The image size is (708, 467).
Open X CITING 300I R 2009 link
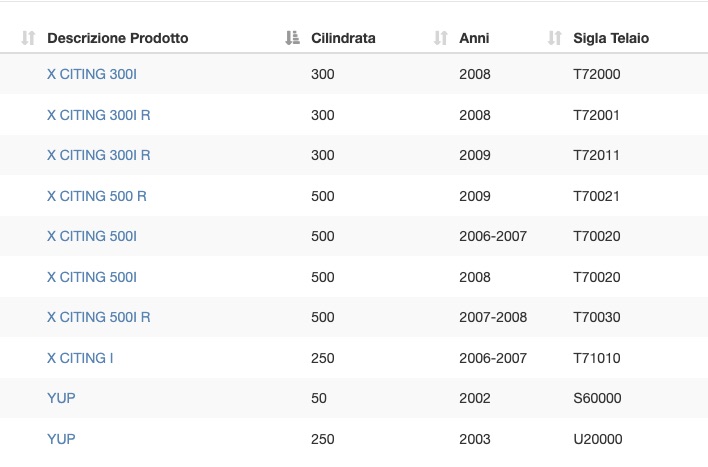point(98,155)
